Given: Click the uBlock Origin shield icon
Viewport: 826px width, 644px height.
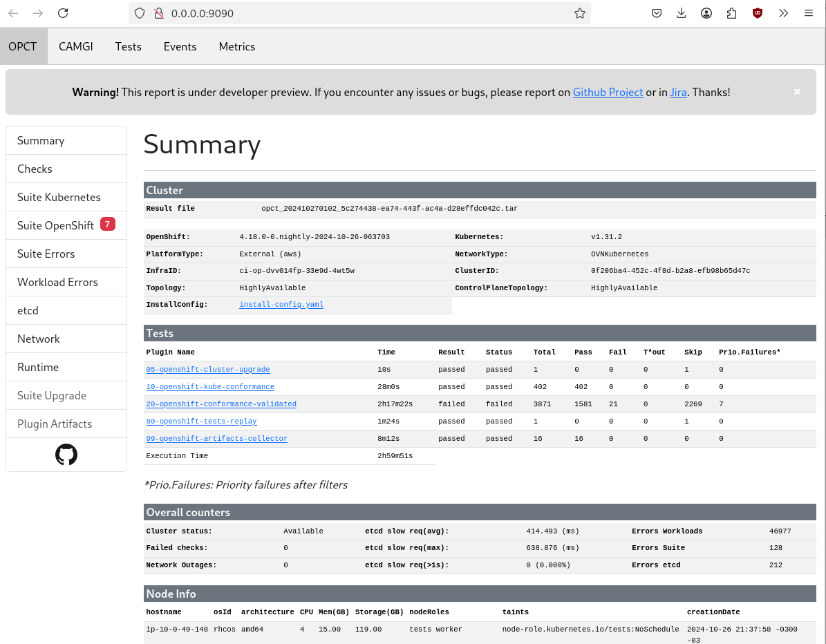Looking at the screenshot, I should pyautogui.click(x=757, y=13).
